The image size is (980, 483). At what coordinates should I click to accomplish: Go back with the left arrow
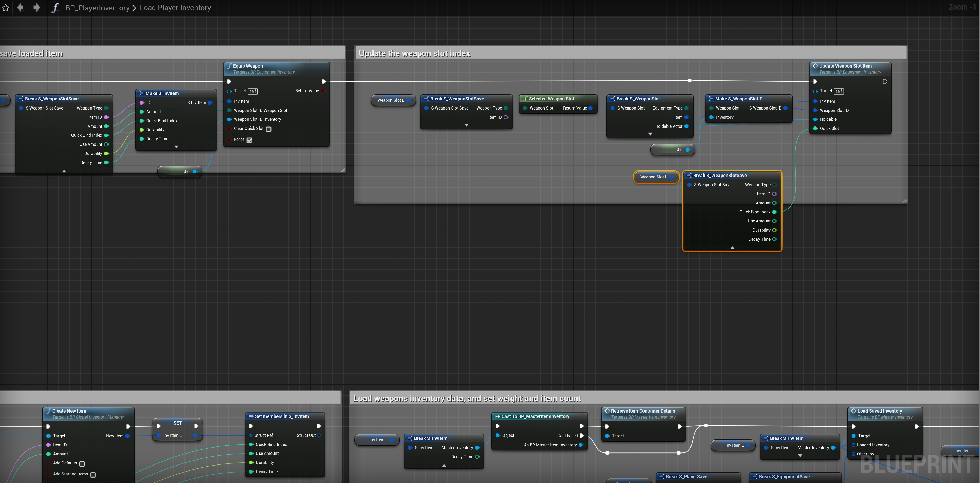(x=21, y=8)
